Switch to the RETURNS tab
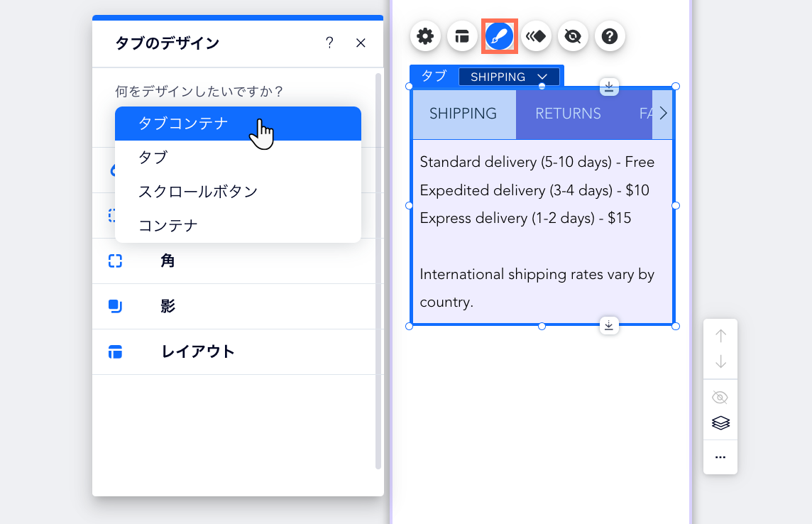812x524 pixels. (568, 113)
